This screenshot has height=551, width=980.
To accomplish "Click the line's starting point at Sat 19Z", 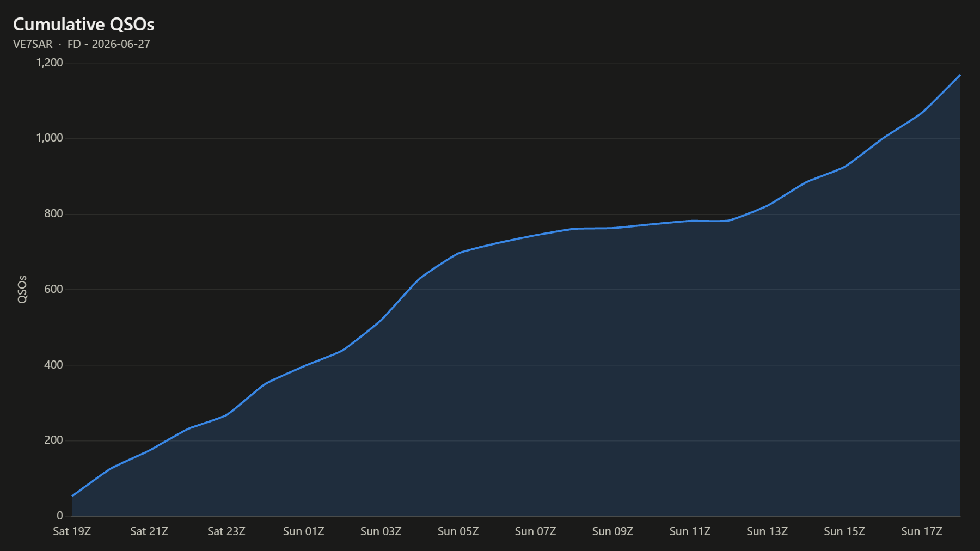I will tap(72, 496).
